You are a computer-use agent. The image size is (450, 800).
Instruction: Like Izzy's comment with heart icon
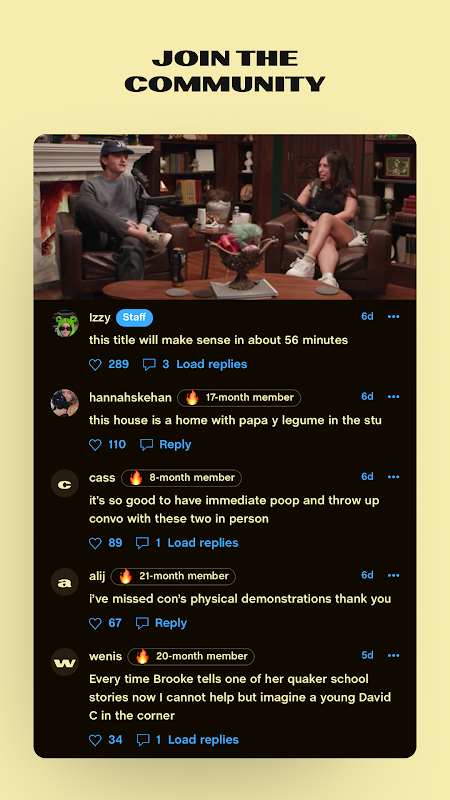(95, 364)
